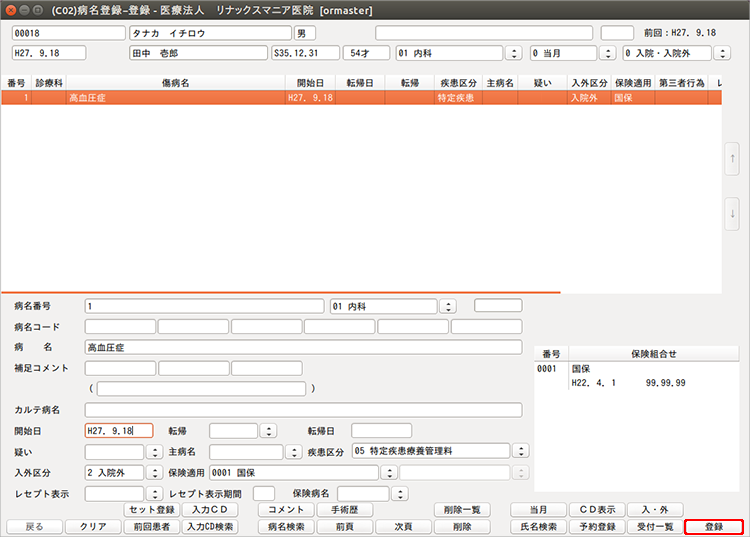Click the parenthesized comment input field
This screenshot has height=537, width=750.
click(201, 389)
